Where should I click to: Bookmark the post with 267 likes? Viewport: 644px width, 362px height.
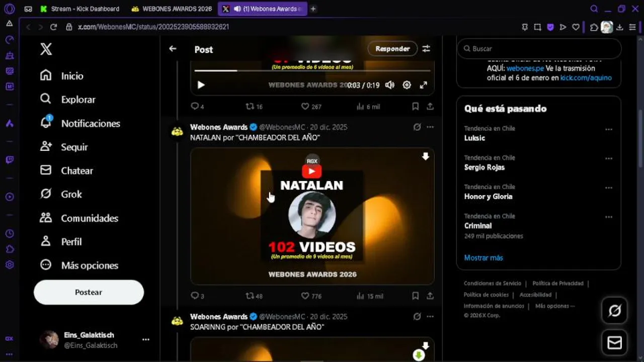pos(415,107)
